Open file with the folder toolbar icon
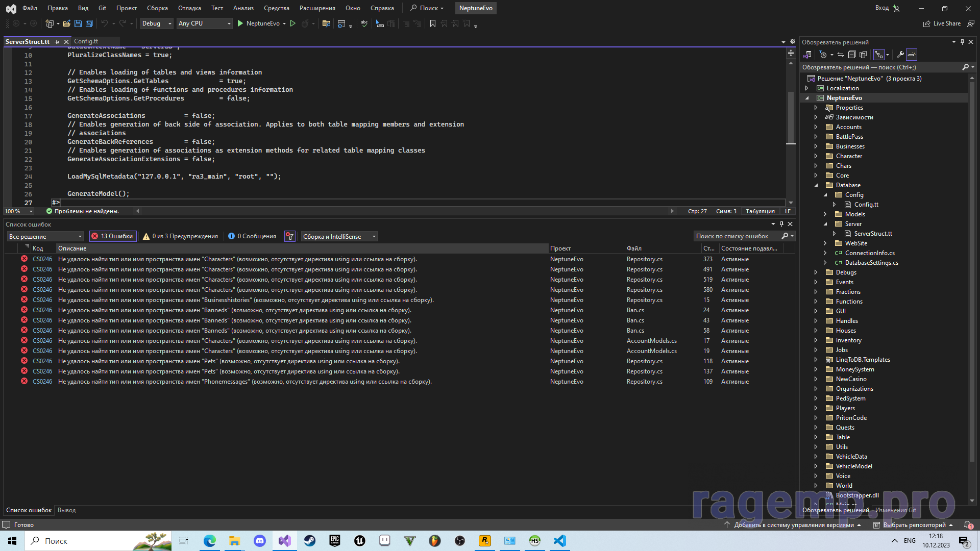 click(x=66, y=23)
